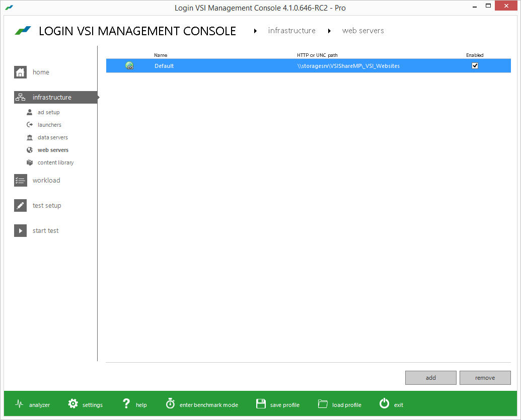Click the content library box icon
Viewport: 521px width, 420px height.
[30, 162]
